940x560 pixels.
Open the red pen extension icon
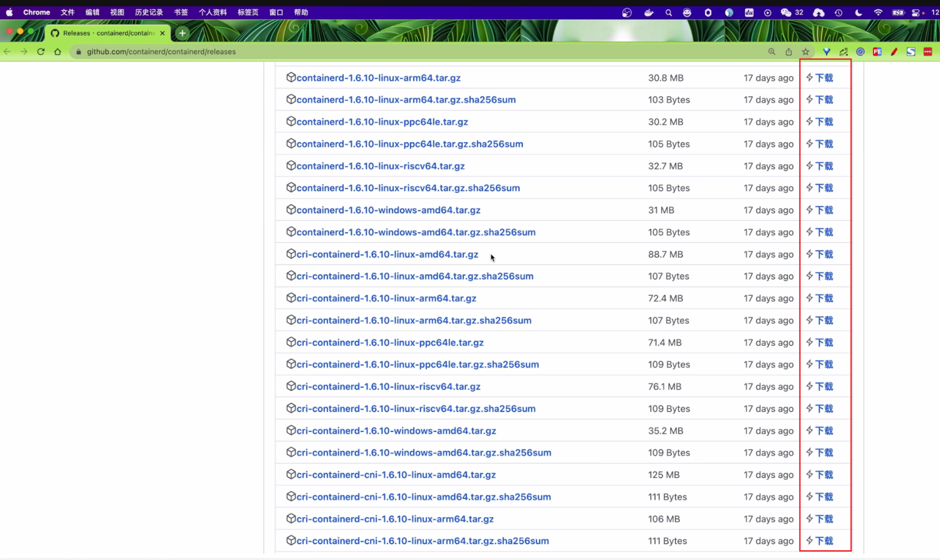pyautogui.click(x=894, y=51)
